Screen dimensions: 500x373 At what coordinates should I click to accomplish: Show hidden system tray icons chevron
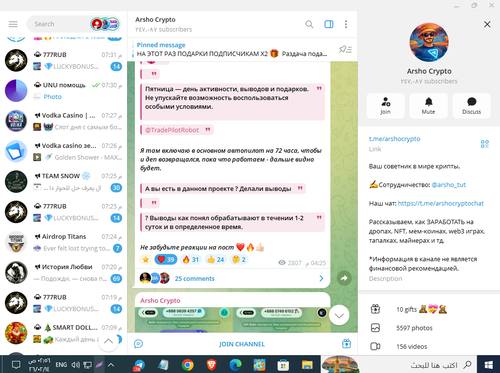pyautogui.click(x=111, y=365)
